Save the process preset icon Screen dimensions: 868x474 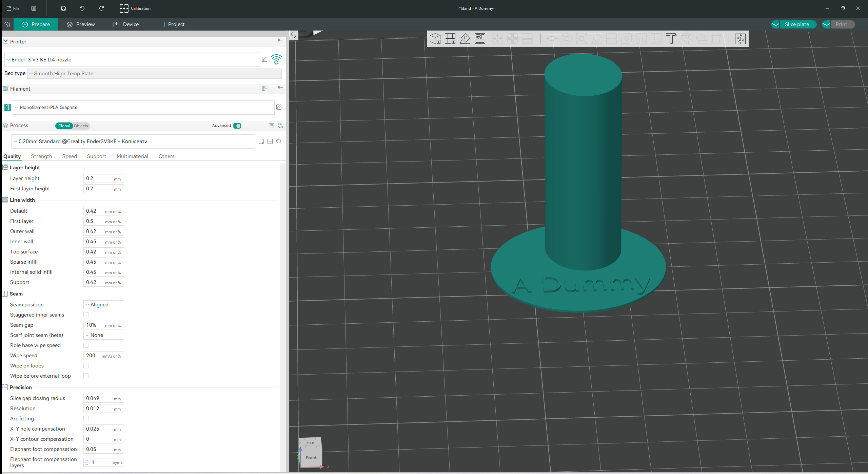[261, 141]
